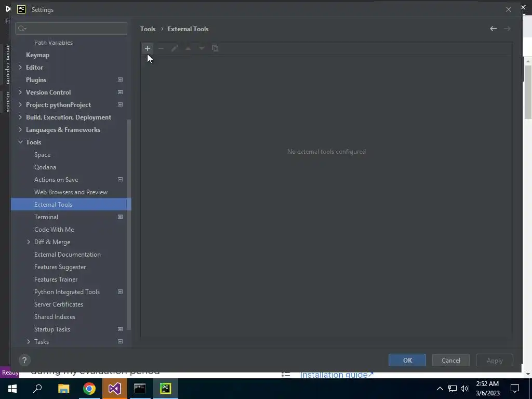Image resolution: width=532 pixels, height=399 pixels.
Task: Go back with the left arrow
Action: 494,29
